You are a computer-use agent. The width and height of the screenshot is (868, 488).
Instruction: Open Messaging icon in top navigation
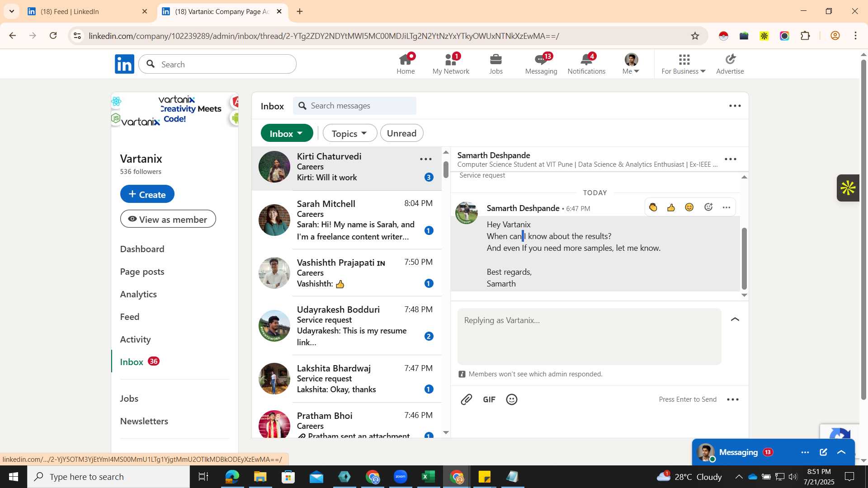pos(541,64)
